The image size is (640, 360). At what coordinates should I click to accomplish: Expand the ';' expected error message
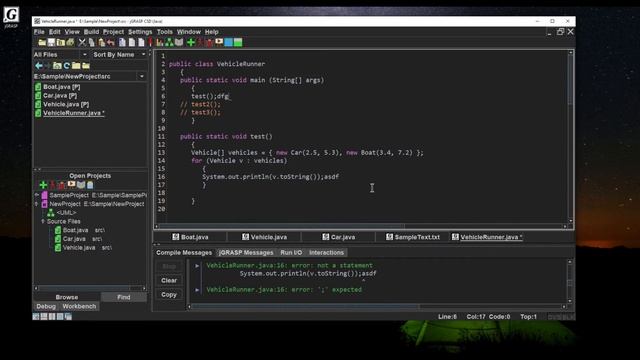click(x=197, y=290)
